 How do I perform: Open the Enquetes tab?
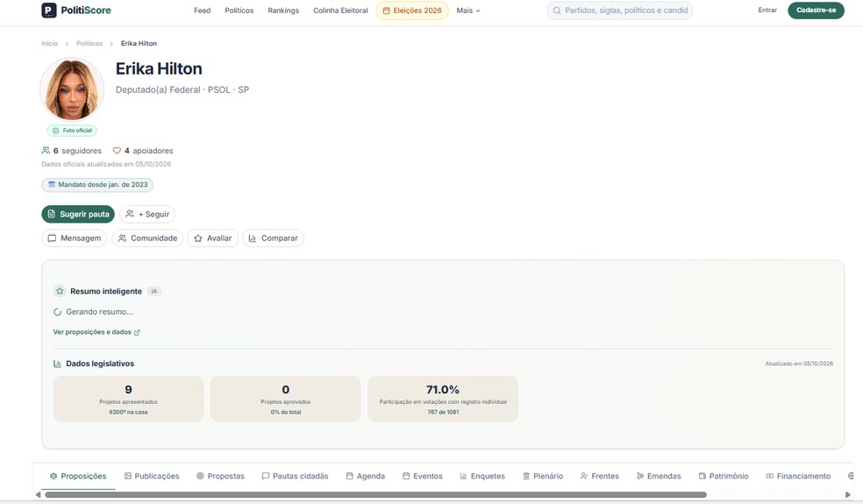(482, 476)
